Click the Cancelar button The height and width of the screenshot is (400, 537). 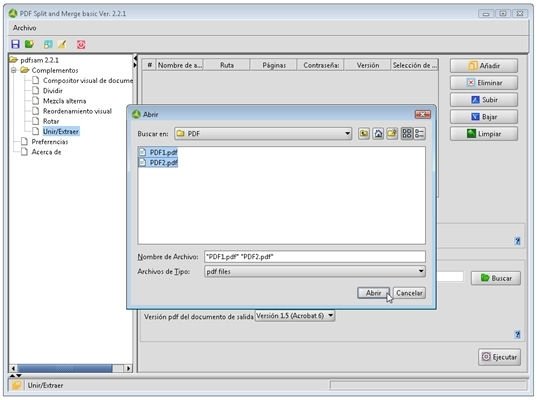[409, 293]
